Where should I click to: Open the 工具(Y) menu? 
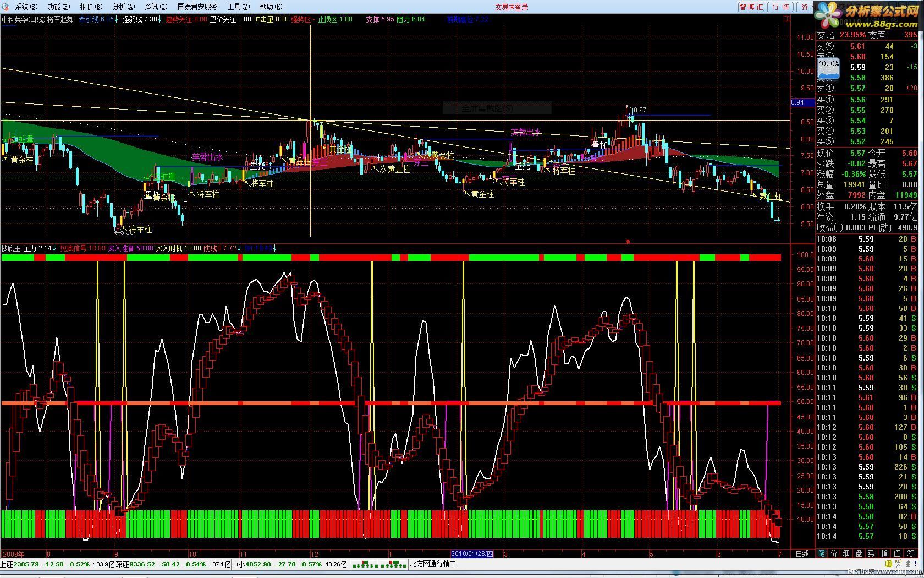238,7
